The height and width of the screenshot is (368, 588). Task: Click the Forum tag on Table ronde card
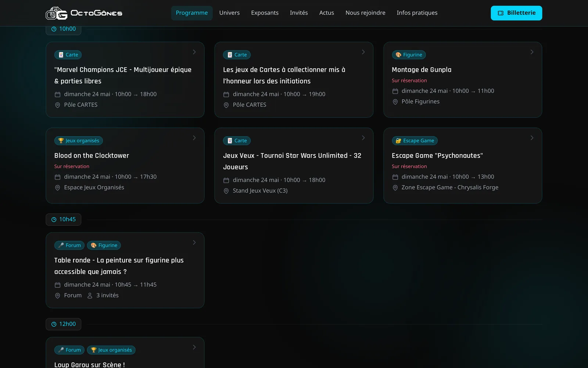pyautogui.click(x=69, y=245)
